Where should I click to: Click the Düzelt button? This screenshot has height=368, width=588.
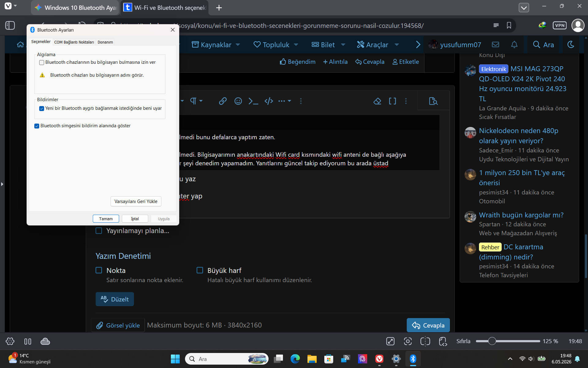click(115, 299)
